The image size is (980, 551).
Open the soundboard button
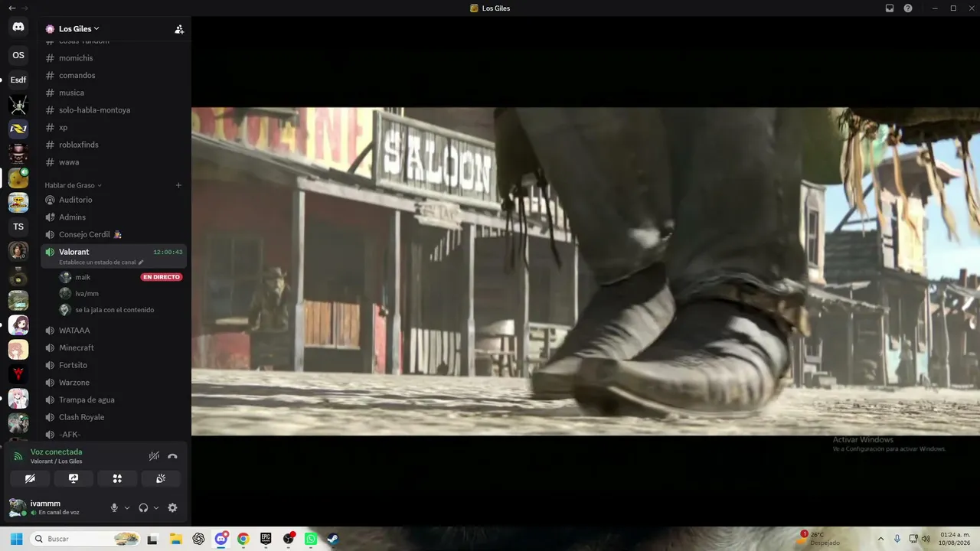pyautogui.click(x=161, y=478)
